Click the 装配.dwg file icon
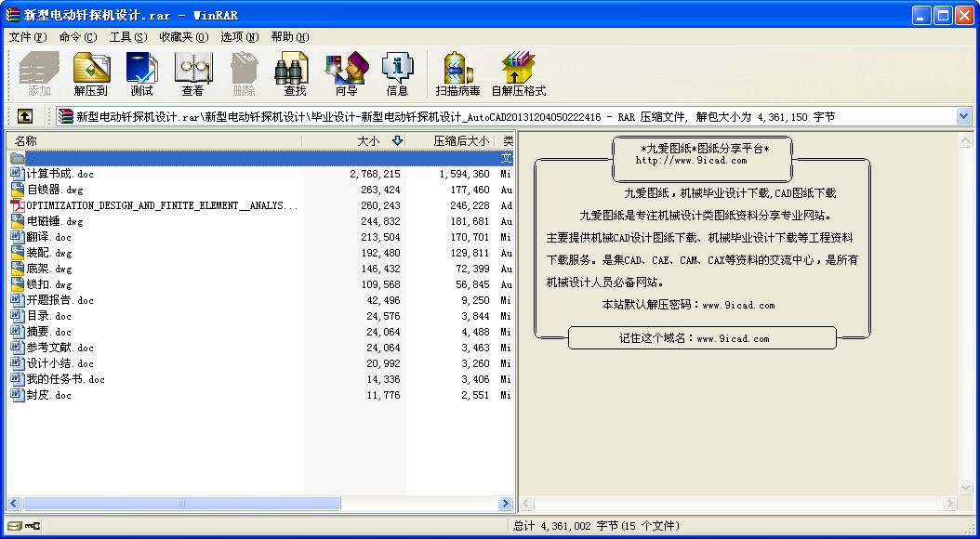This screenshot has height=539, width=980. tap(18, 253)
